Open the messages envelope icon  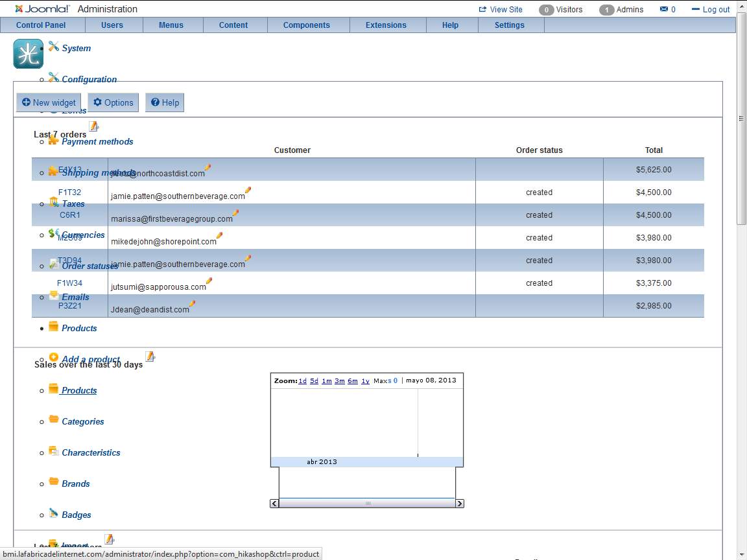pos(663,9)
